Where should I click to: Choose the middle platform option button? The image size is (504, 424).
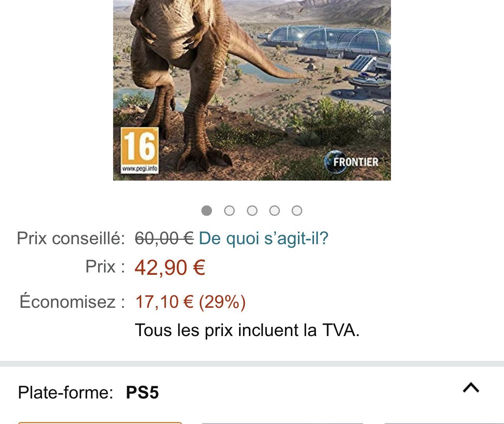pos(283,423)
